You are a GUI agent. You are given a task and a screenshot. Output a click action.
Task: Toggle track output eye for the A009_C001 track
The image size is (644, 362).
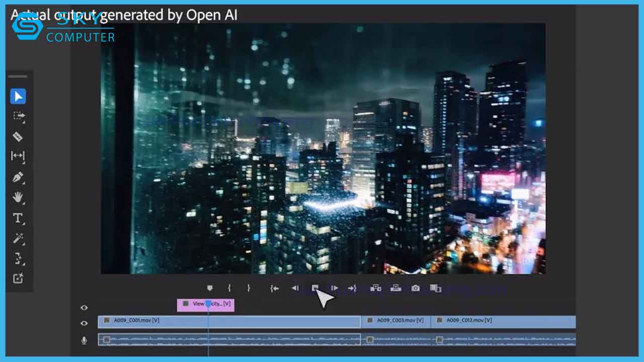coord(84,322)
